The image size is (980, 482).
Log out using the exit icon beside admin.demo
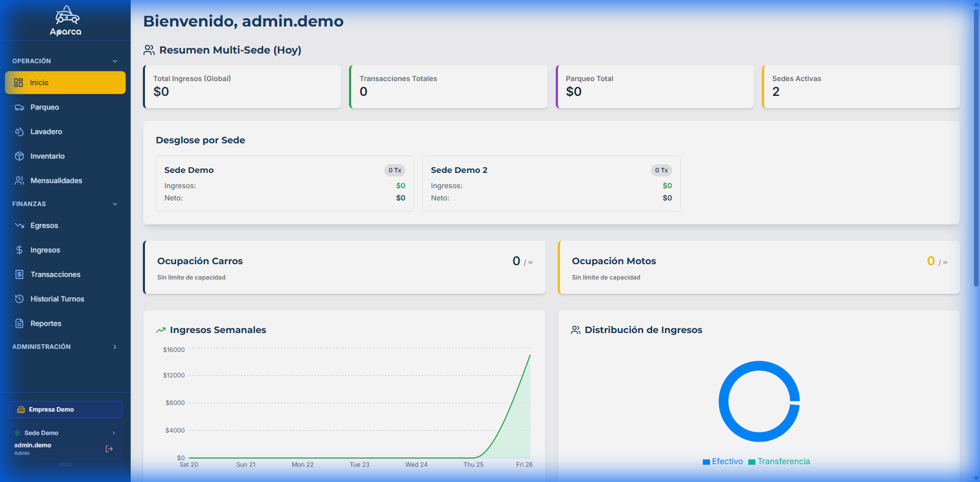[109, 449]
